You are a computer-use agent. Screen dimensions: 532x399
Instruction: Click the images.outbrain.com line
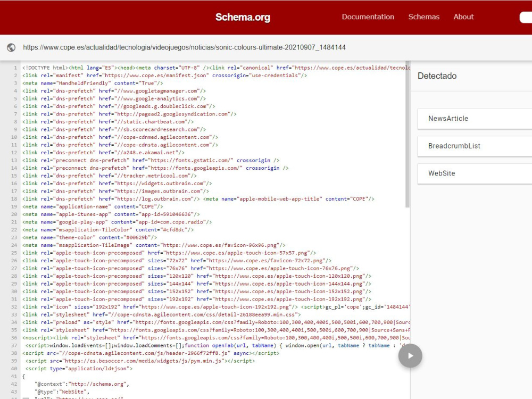click(115, 191)
